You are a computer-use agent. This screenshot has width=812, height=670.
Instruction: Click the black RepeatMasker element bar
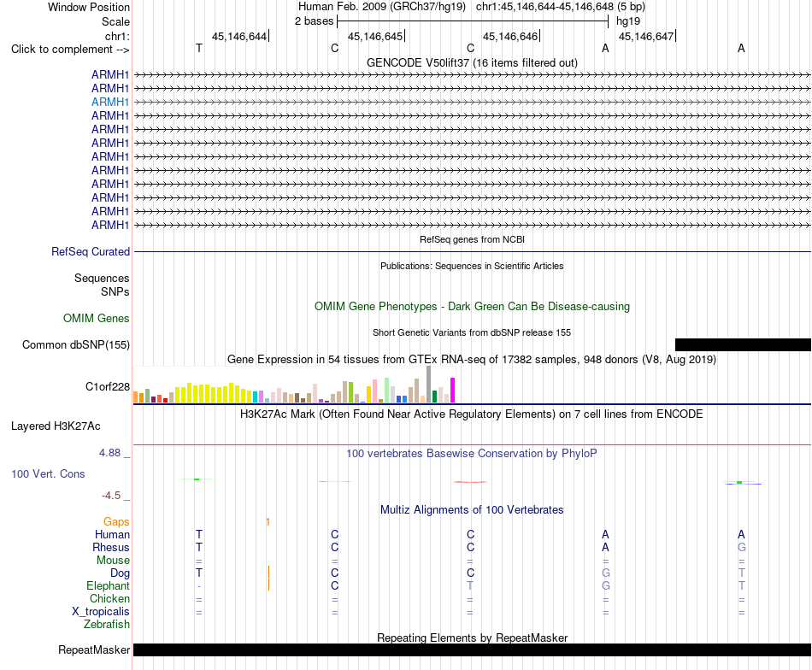pyautogui.click(x=472, y=649)
